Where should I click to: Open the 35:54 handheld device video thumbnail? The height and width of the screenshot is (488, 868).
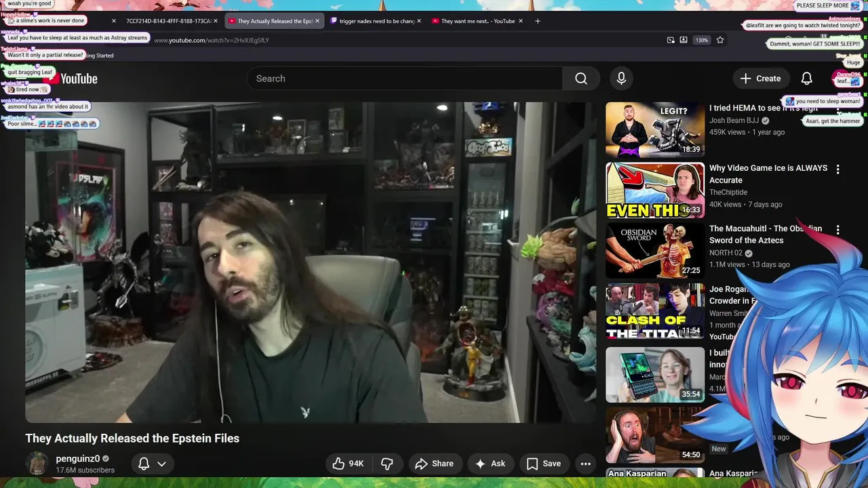pos(655,375)
